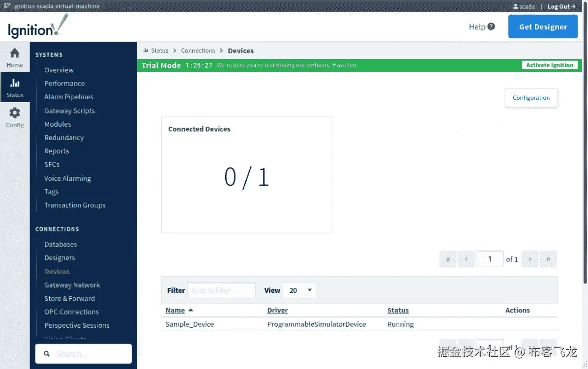This screenshot has width=588, height=369.
Task: Click the scada username
Action: click(527, 6)
